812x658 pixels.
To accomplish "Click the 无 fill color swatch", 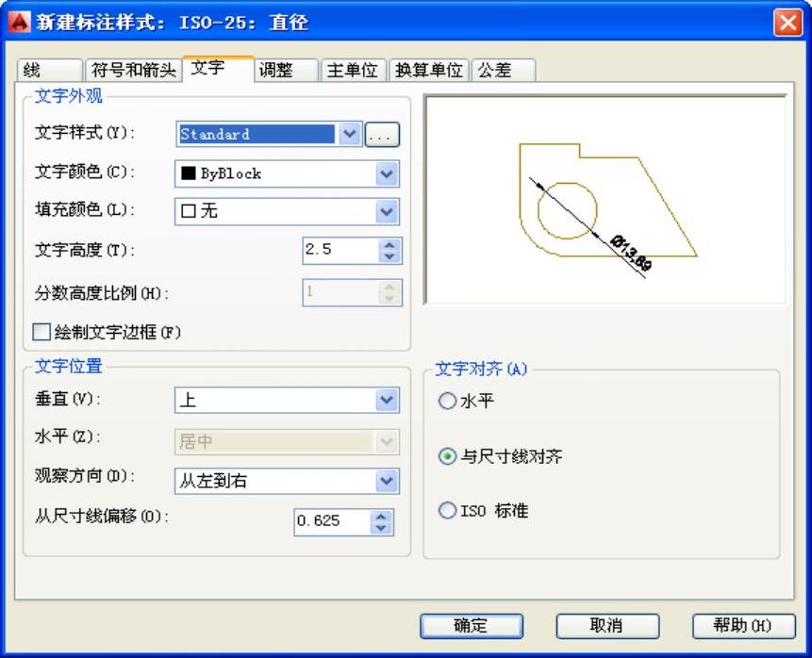I will [x=188, y=211].
